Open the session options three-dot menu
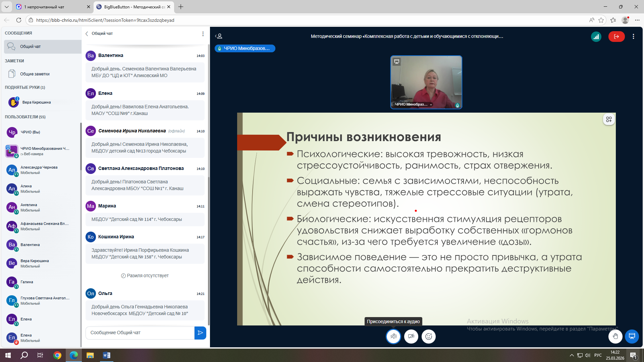 633,37
